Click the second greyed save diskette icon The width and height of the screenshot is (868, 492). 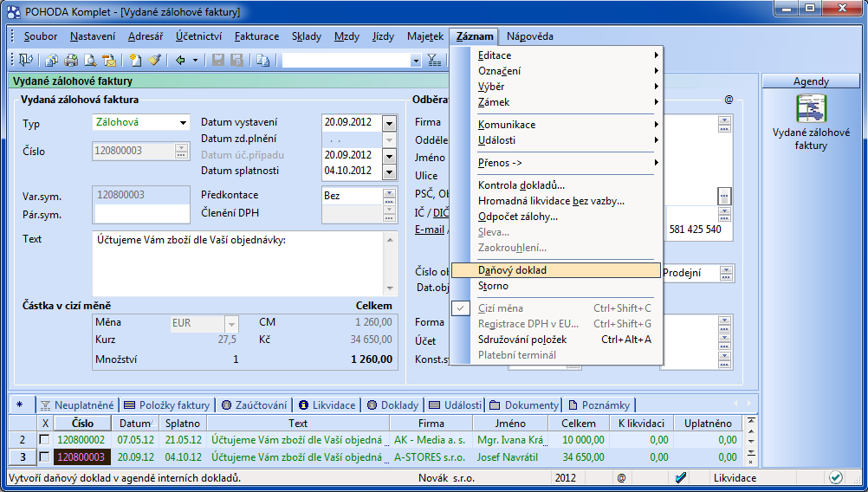pyautogui.click(x=237, y=60)
